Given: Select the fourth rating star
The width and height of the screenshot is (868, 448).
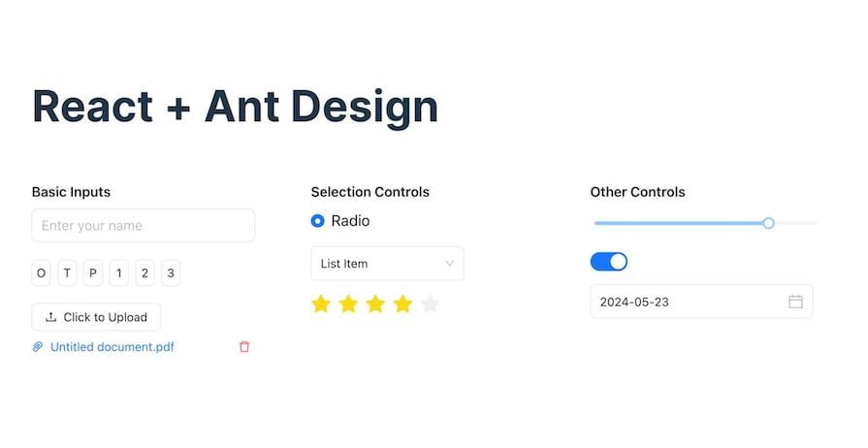Looking at the screenshot, I should pyautogui.click(x=402, y=304).
